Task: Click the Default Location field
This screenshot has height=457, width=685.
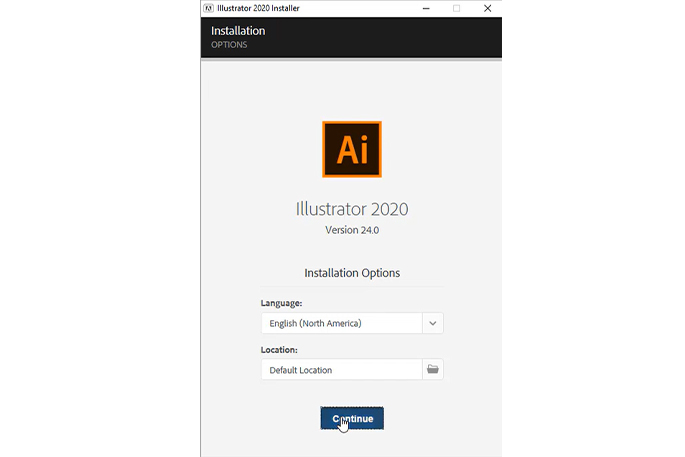Action: coord(342,370)
